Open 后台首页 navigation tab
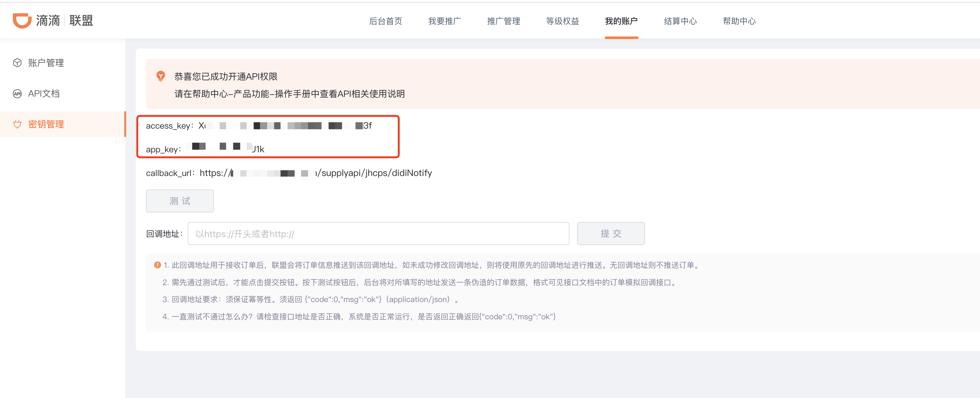 click(385, 21)
